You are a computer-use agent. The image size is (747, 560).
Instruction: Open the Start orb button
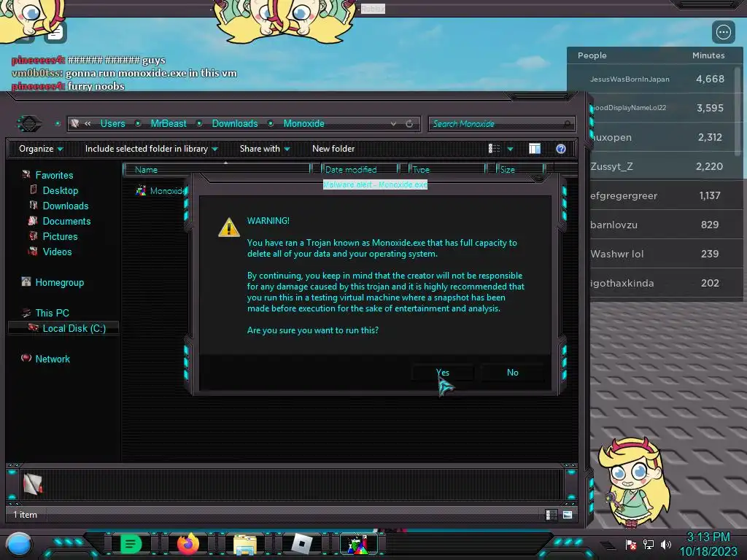pyautogui.click(x=19, y=544)
